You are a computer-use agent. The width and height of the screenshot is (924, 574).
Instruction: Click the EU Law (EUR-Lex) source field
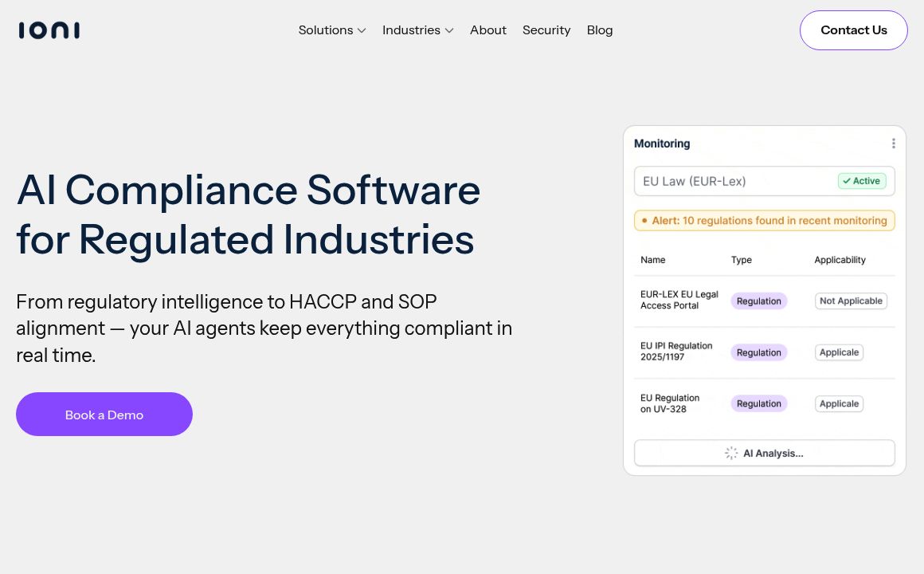pyautogui.click(x=733, y=181)
